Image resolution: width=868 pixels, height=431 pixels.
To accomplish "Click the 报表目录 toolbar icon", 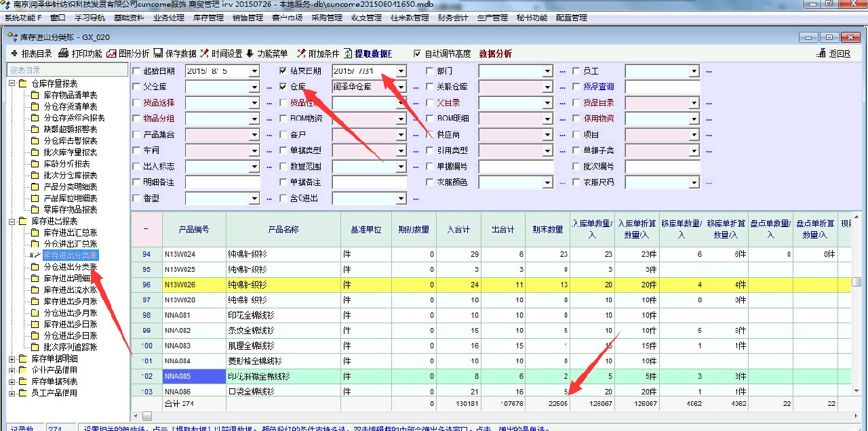I will 15,54.
